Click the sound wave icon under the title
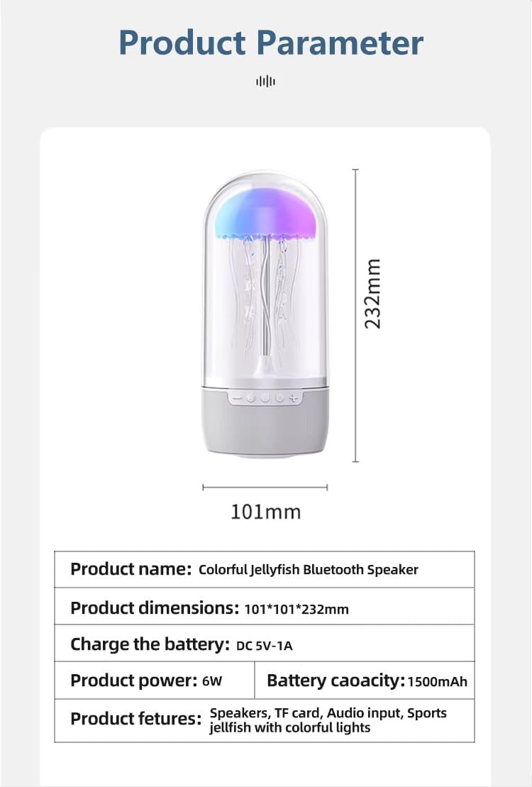Screen dimensions: 532x787 click(265, 82)
